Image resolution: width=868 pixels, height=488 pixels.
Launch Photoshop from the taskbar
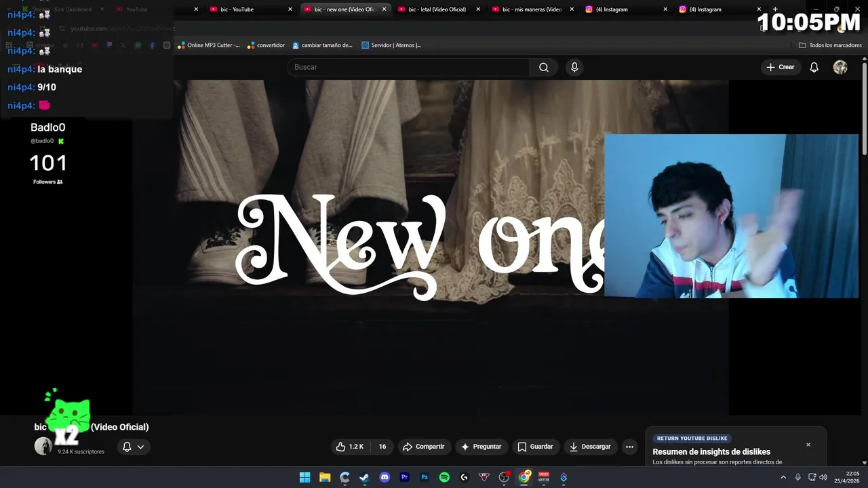click(425, 477)
